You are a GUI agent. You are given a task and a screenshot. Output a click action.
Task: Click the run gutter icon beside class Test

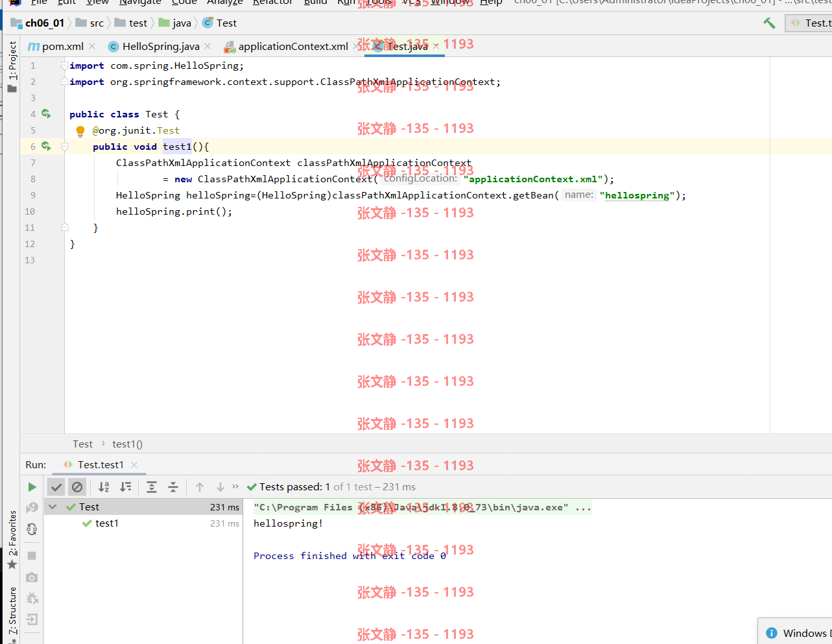46,113
